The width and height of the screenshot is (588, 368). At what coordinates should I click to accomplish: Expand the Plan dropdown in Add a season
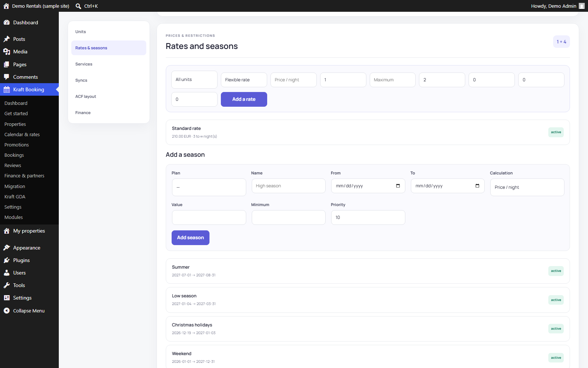(209, 187)
